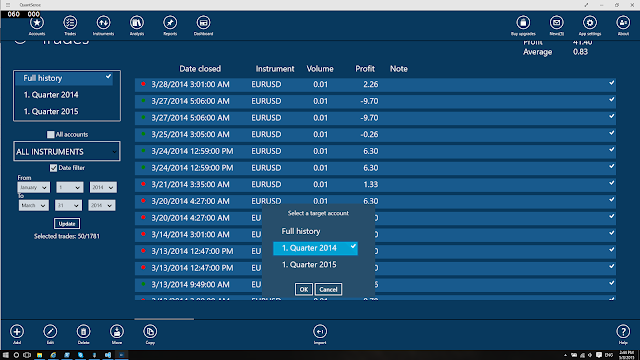The height and width of the screenshot is (360, 640).
Task: Open Task View on the taskbar
Action: coord(27,355)
